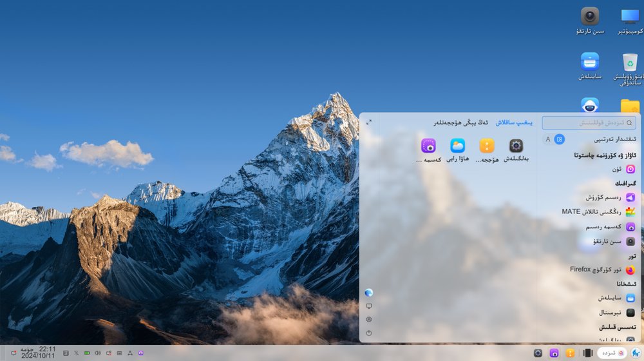Image resolution: width=644 pixels, height=361 pixels.
Task: Launch Terminal (تېرمىنال) from the start menu list
Action: pos(630,313)
